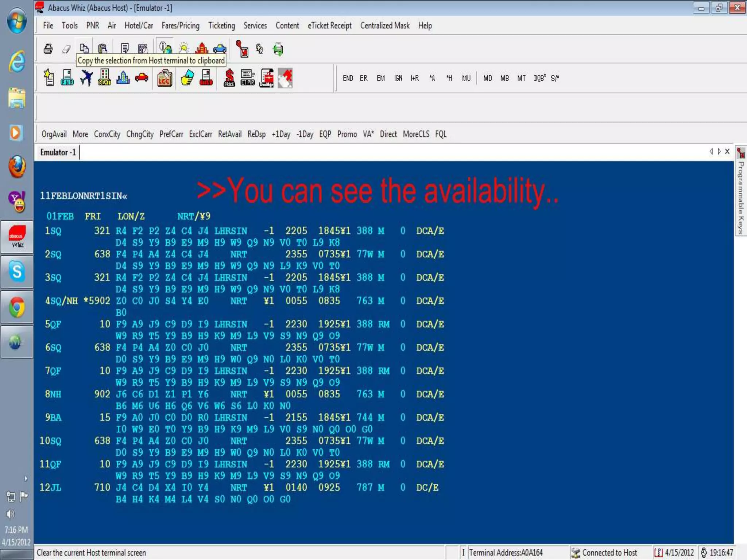Open the Ticketing menu
Viewport: 747px width, 560px height.
pyautogui.click(x=221, y=26)
